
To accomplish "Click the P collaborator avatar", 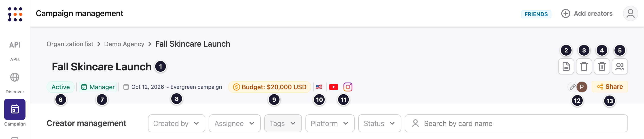I will [582, 87].
